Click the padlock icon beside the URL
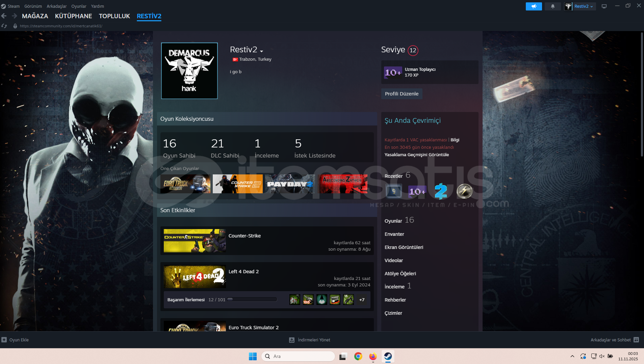Viewport: 644px width, 364px height. (15, 26)
